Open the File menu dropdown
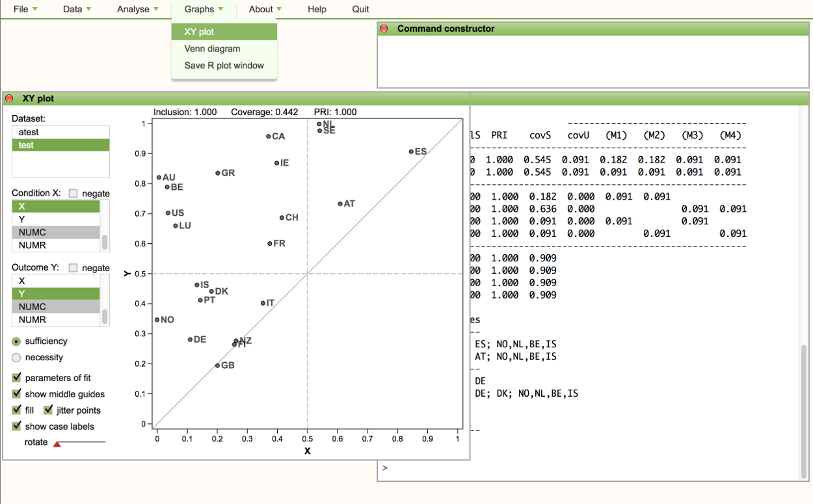The height and width of the screenshot is (504, 813). point(25,9)
